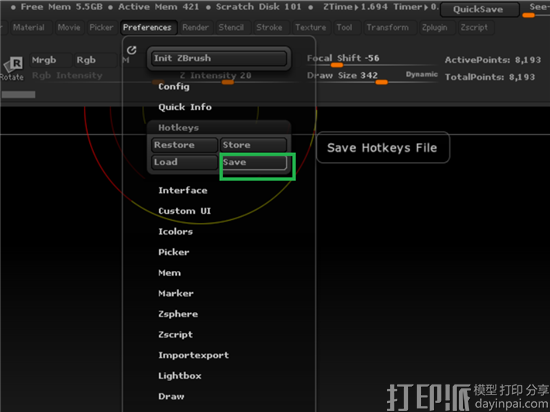The height and width of the screenshot is (412, 550).
Task: Expand the Lightbox section
Action: [x=180, y=376]
